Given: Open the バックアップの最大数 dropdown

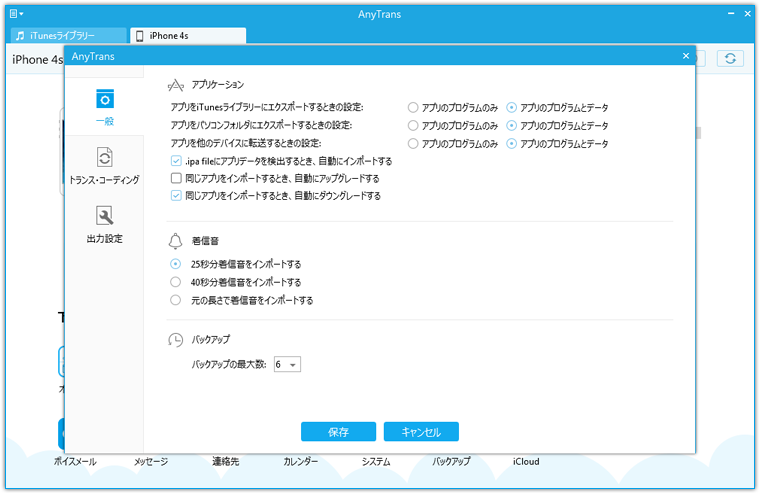Looking at the screenshot, I should pyautogui.click(x=287, y=364).
